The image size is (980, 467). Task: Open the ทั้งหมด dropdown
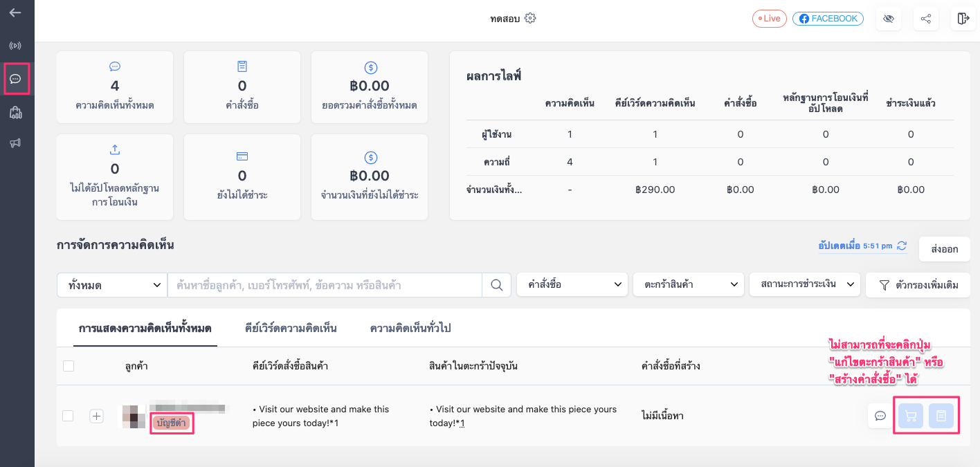(x=112, y=285)
